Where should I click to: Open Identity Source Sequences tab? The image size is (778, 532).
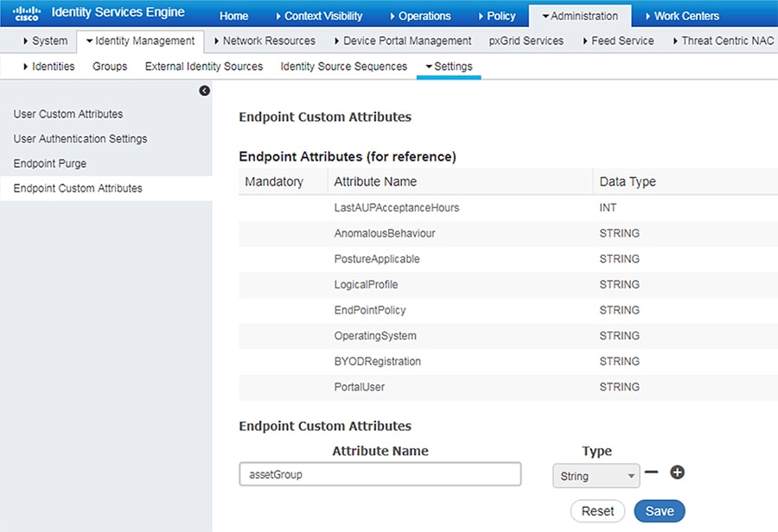click(x=344, y=66)
